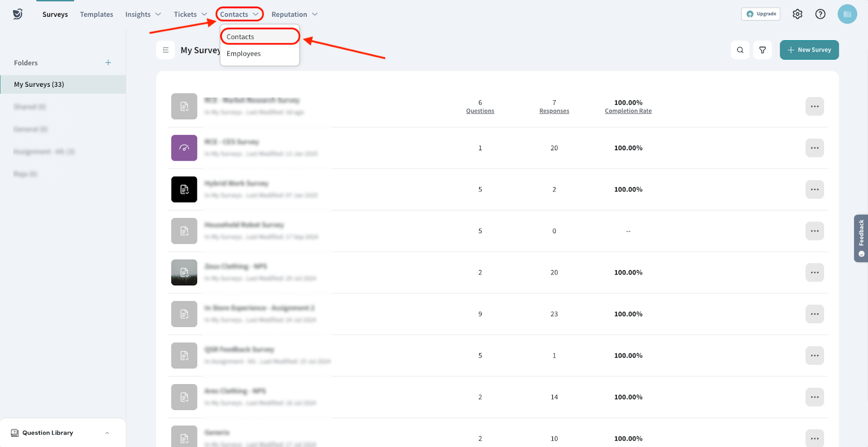The image size is (868, 447).
Task: Expand the Insights dropdown menu
Action: [x=143, y=15]
